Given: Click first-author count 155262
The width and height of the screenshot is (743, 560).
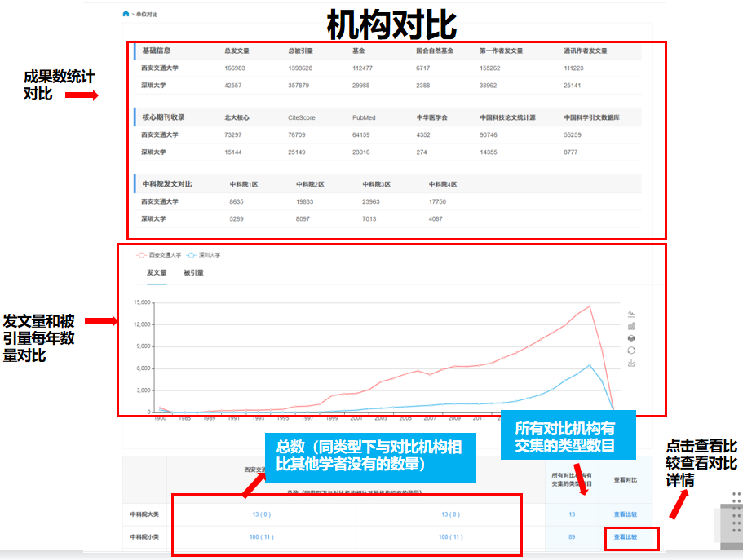Looking at the screenshot, I should [490, 68].
